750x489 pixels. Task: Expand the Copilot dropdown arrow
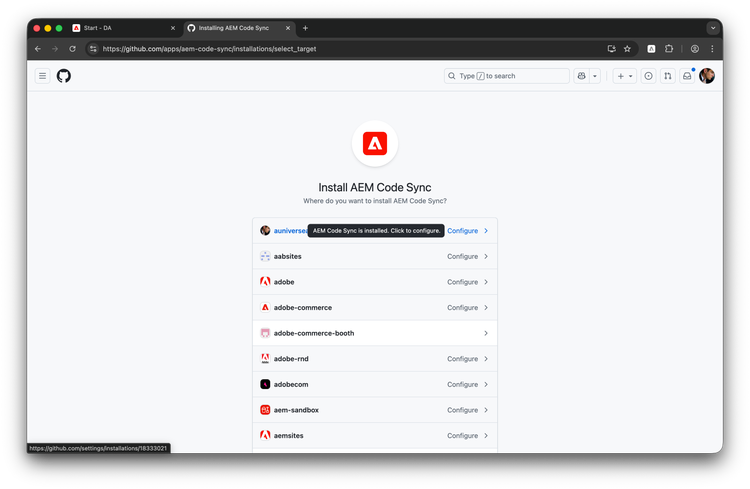coord(596,76)
